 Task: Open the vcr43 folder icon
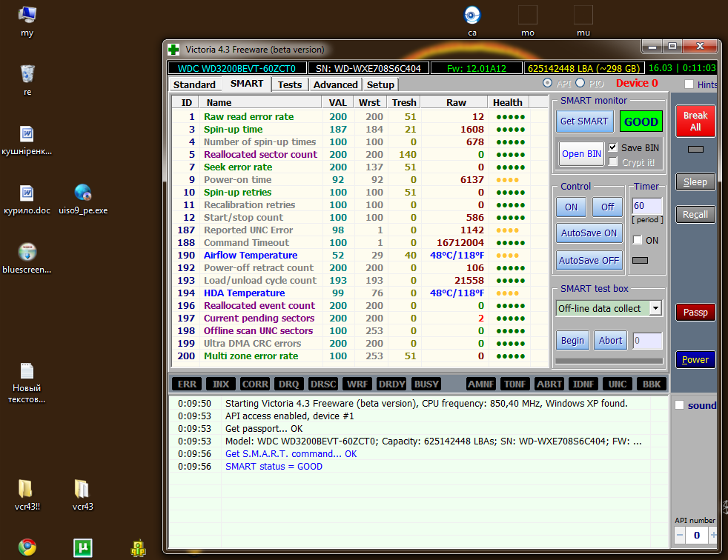82,489
